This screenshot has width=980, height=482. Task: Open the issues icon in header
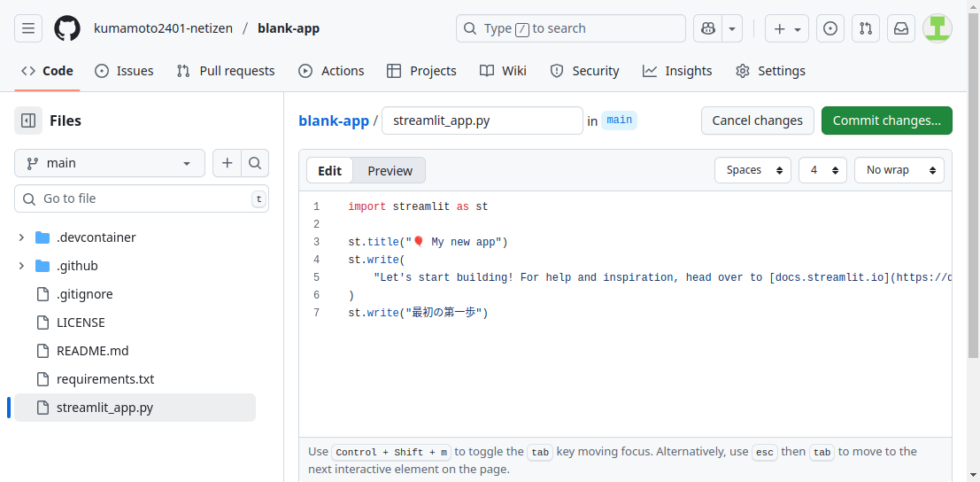pos(830,28)
